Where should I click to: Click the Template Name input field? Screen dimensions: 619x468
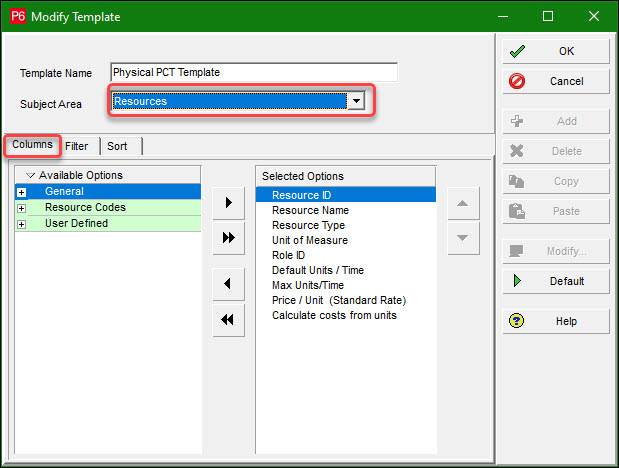(254, 73)
